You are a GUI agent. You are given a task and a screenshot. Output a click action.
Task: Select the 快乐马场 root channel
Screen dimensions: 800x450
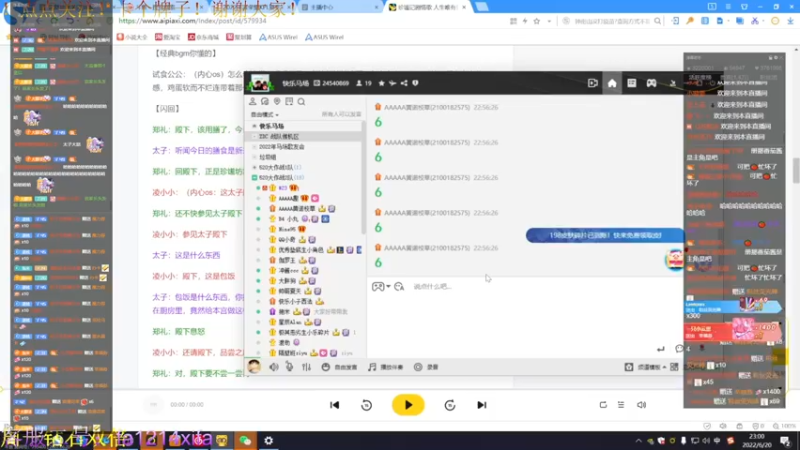271,126
